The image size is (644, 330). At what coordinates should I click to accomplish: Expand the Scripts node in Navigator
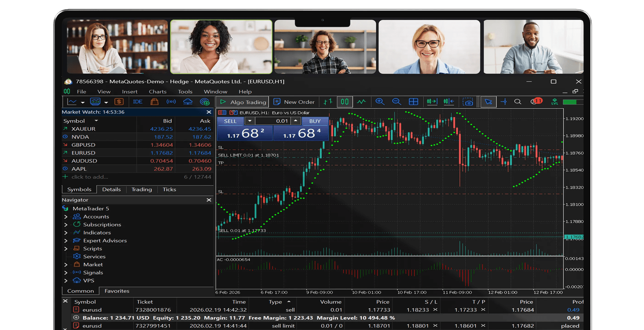[x=66, y=249]
